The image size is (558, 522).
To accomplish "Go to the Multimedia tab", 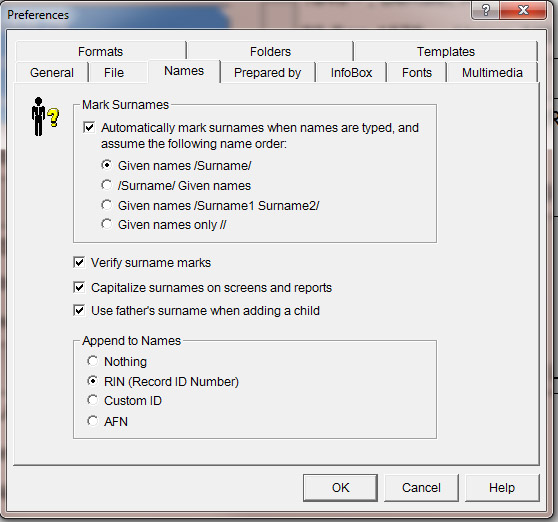I will (x=492, y=73).
